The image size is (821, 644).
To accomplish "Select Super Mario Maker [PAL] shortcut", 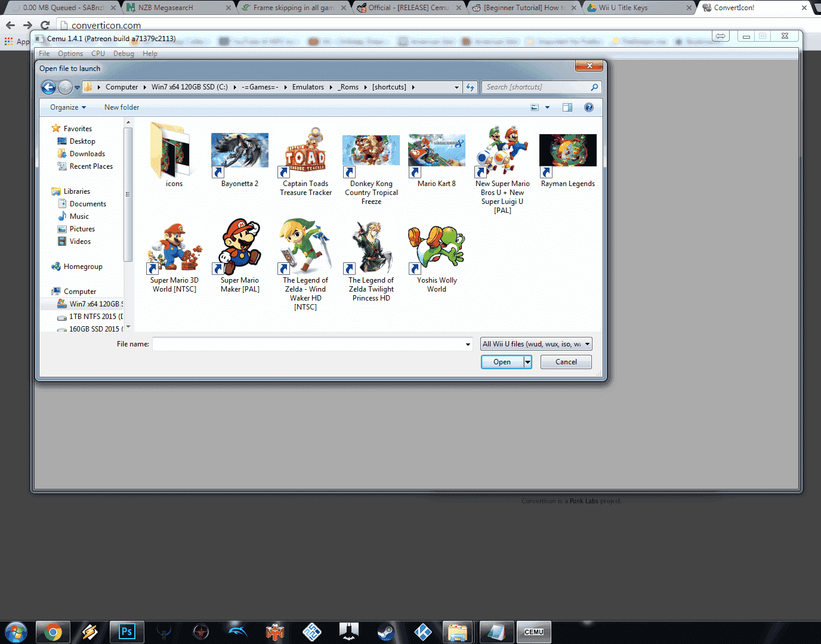I will (240, 256).
